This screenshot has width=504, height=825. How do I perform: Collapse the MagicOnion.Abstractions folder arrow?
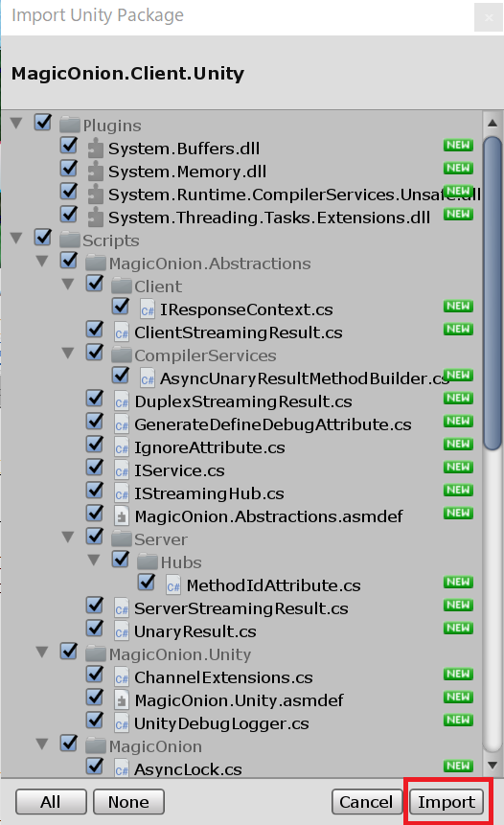click(x=42, y=262)
